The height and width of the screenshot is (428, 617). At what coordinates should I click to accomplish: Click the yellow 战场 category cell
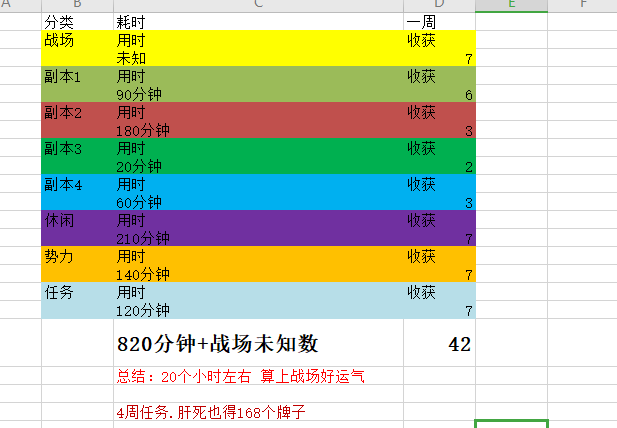(77, 40)
